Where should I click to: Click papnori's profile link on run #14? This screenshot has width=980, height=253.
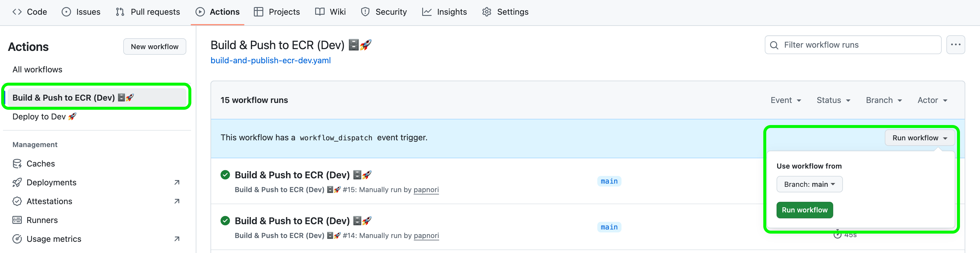[x=426, y=236]
